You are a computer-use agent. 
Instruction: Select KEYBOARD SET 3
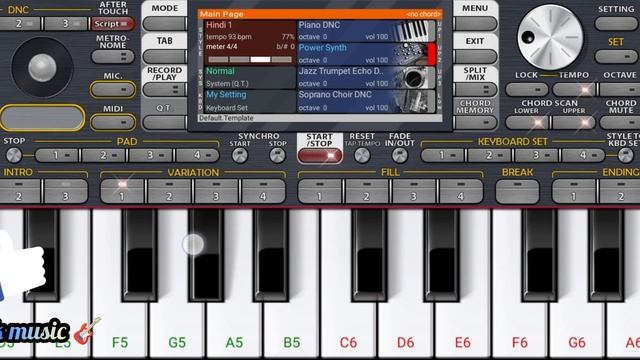click(x=538, y=155)
